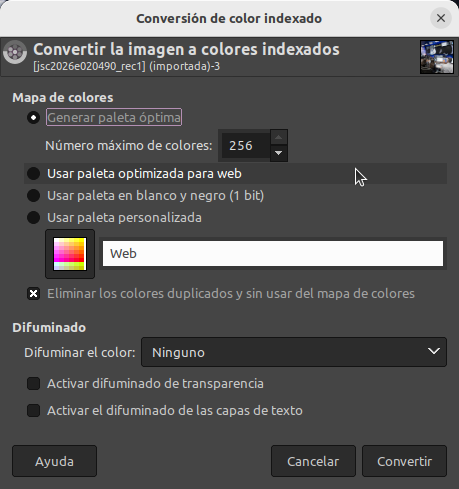Open the Difuminar el color dropdown

click(x=294, y=352)
